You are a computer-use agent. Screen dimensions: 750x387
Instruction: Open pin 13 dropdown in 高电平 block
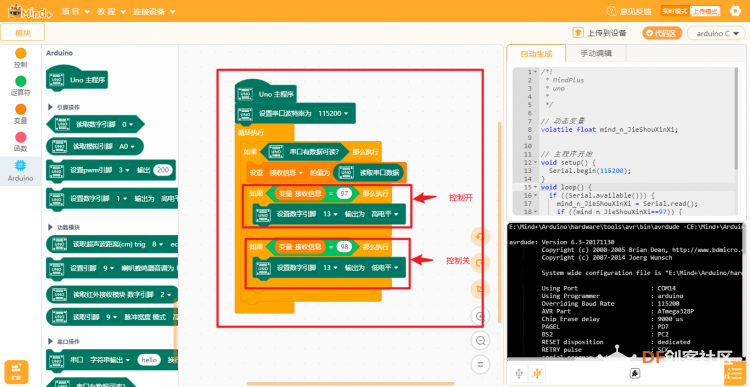[330, 214]
